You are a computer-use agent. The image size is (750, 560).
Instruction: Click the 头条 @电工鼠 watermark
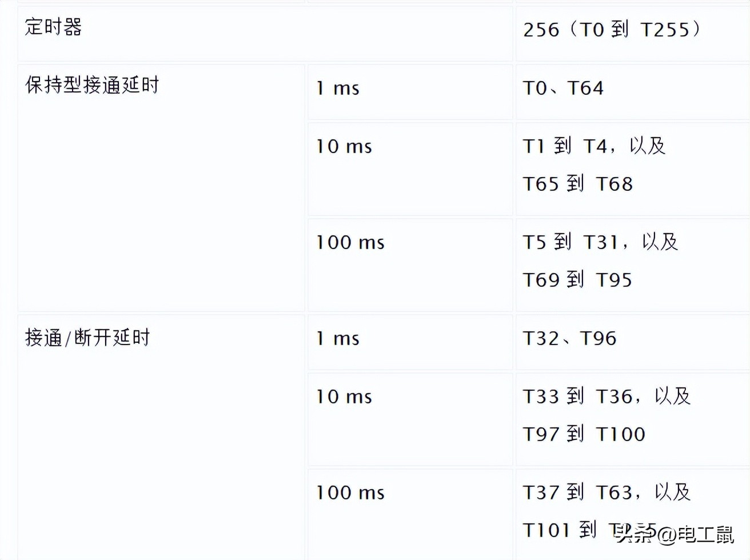click(675, 534)
